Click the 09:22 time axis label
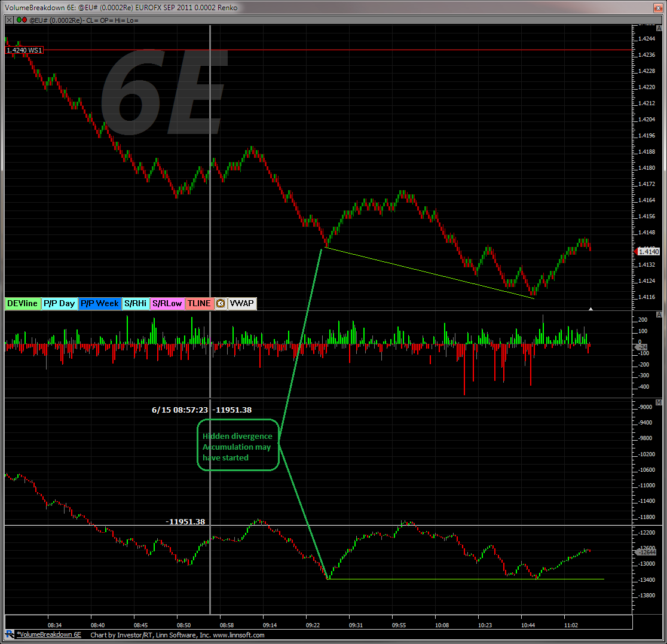The image size is (667, 644). coord(313,625)
